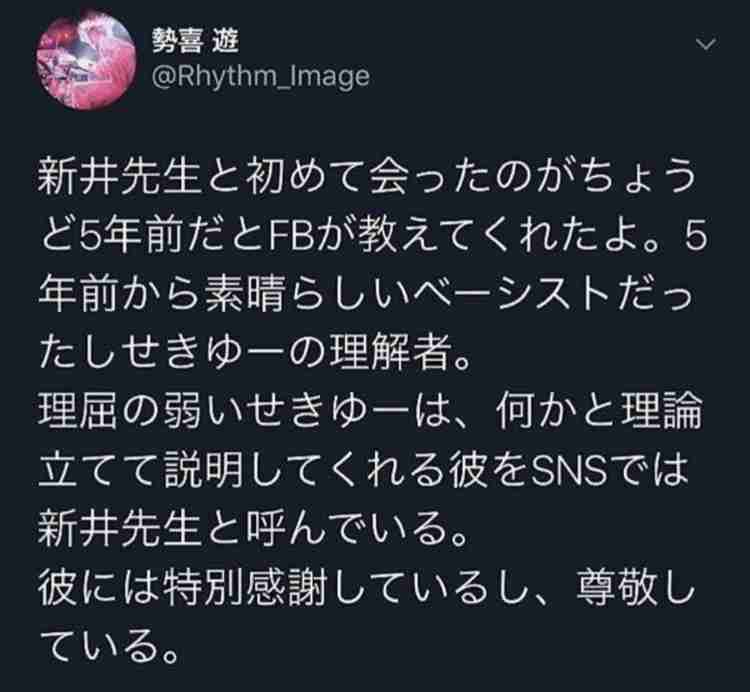Open the tweet options chevron menu
Viewport: 750px width, 692px height.
707,44
